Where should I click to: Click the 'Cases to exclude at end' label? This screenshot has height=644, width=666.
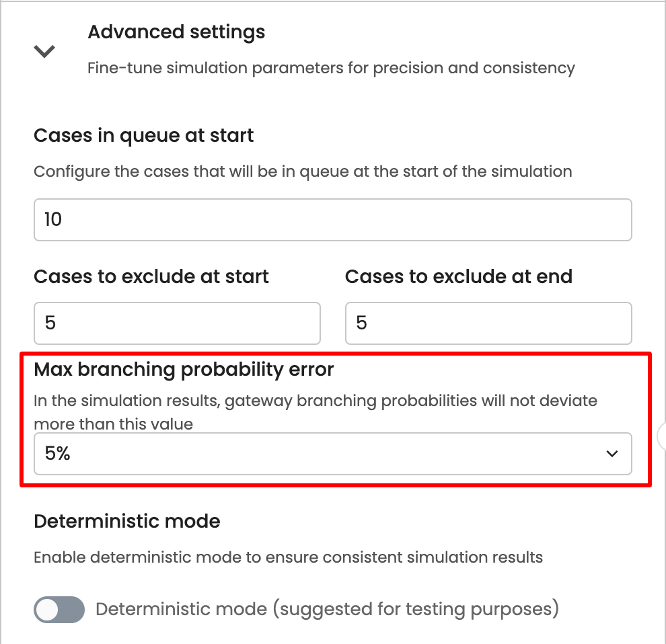point(459,277)
